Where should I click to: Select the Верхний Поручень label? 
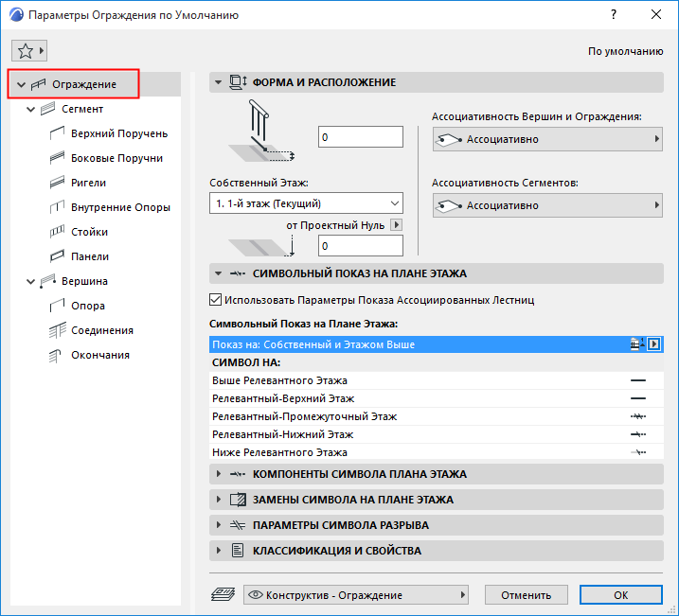coord(119,133)
